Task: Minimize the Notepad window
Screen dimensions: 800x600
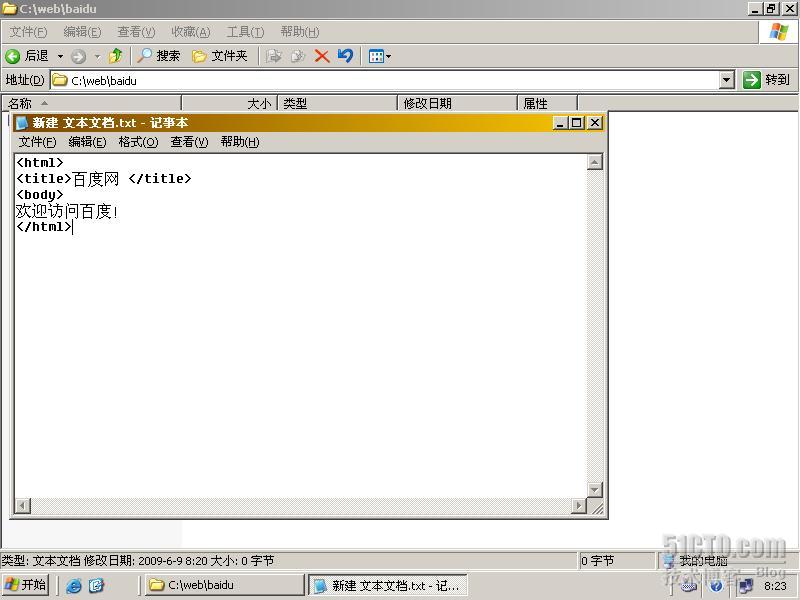Action: click(560, 123)
